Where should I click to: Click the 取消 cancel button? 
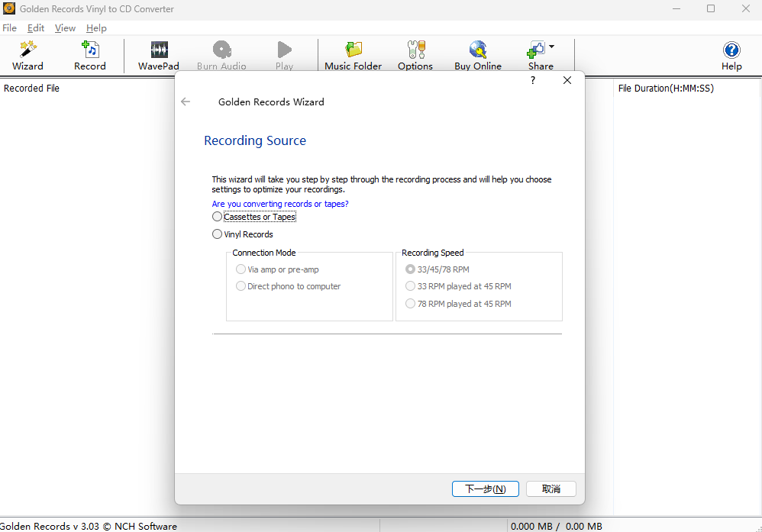pyautogui.click(x=551, y=488)
